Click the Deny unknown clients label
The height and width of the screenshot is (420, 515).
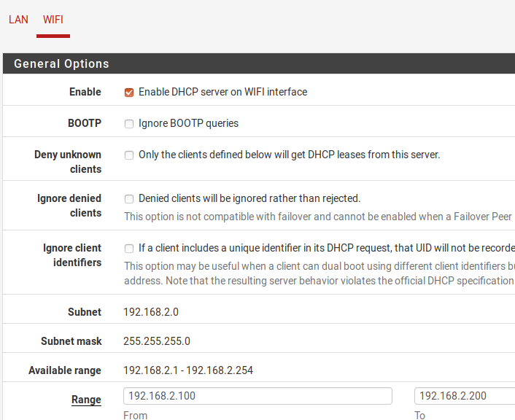(68, 162)
